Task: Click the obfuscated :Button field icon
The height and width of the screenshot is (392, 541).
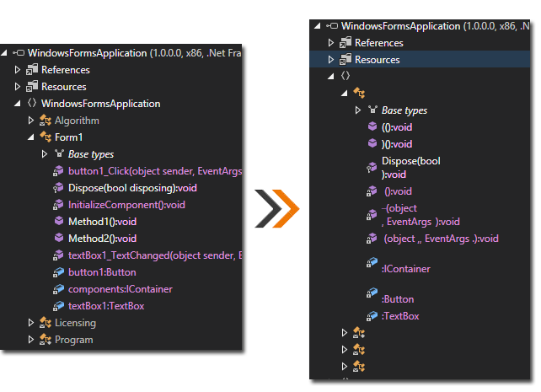Action: tap(372, 293)
